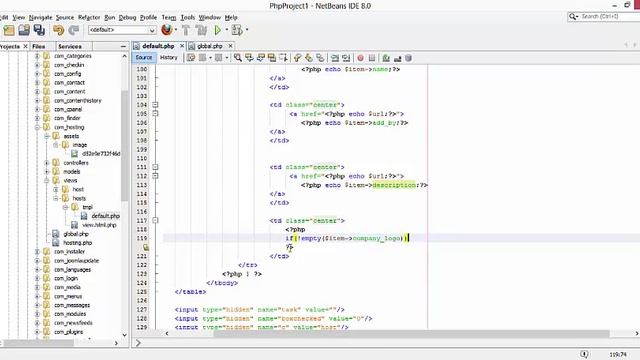Viewport: 640px width, 360px height.
Task: Click the Shift Line Right icon
Action: click(346, 58)
